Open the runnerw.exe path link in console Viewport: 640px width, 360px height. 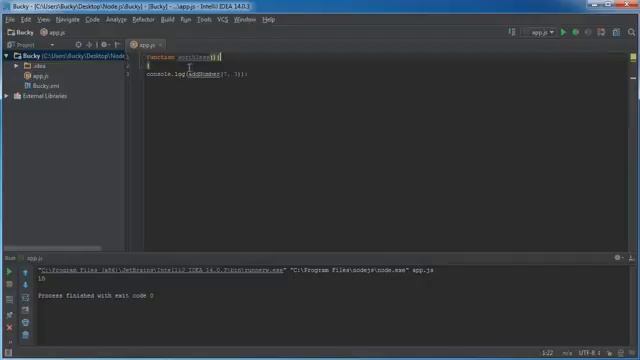click(162, 270)
